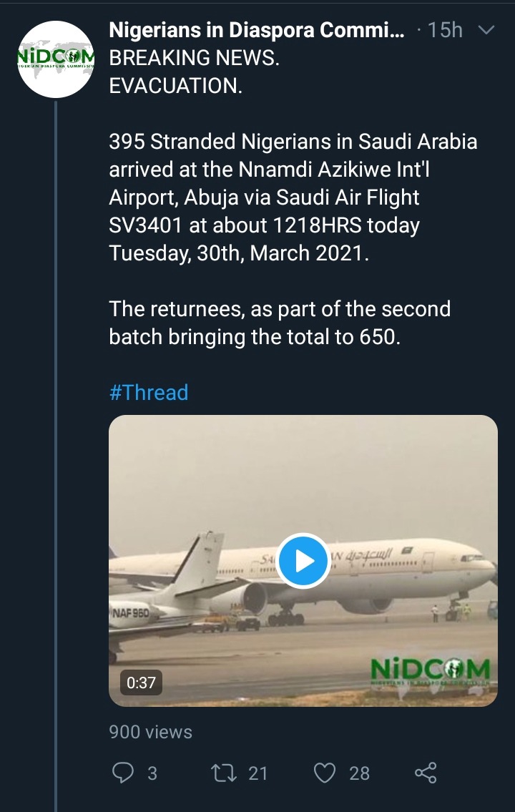515x812 pixels.
Task: Click the 0:37 video duration badge
Action: coord(141,683)
